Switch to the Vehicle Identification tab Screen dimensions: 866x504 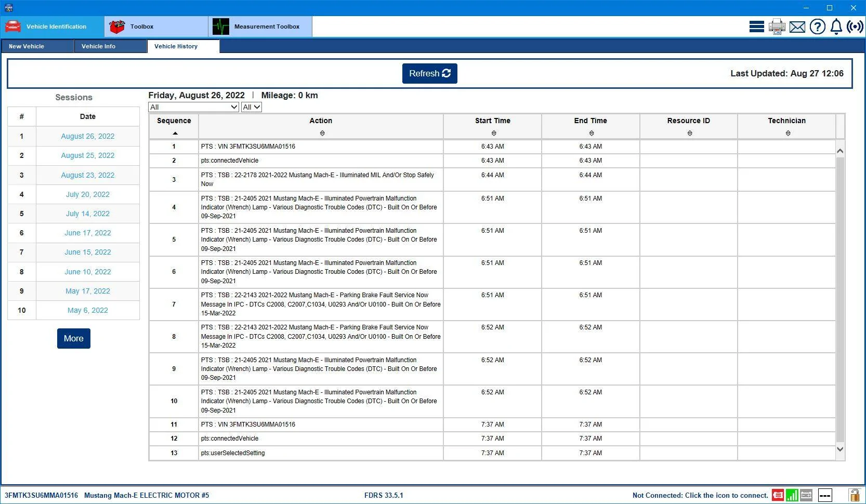(52, 26)
